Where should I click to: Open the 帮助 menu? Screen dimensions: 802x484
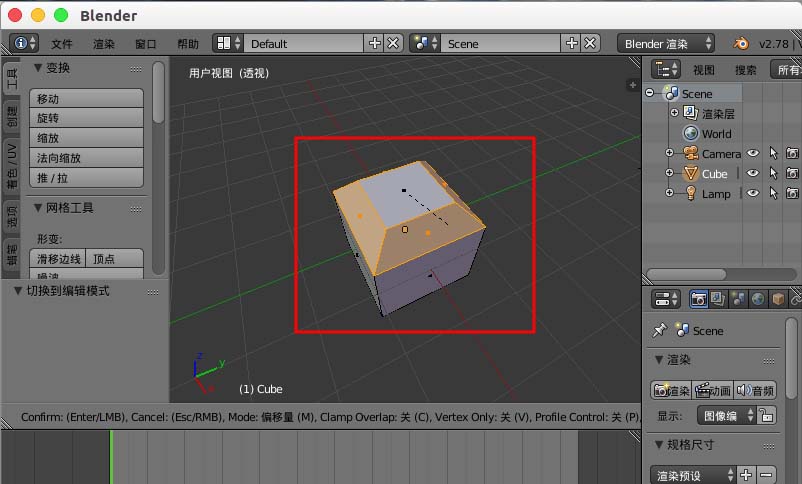188,44
